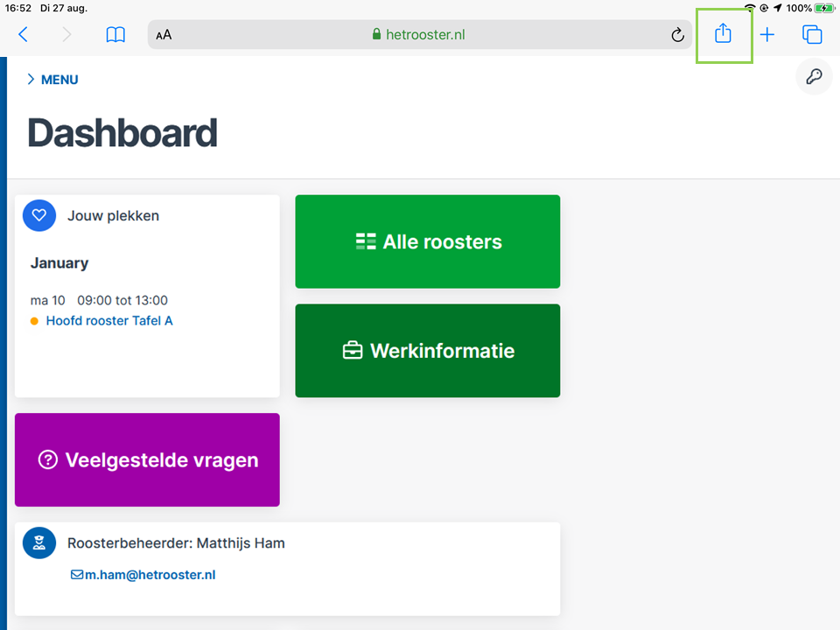
Task: Open the AA reader text size menu
Action: coord(164,35)
